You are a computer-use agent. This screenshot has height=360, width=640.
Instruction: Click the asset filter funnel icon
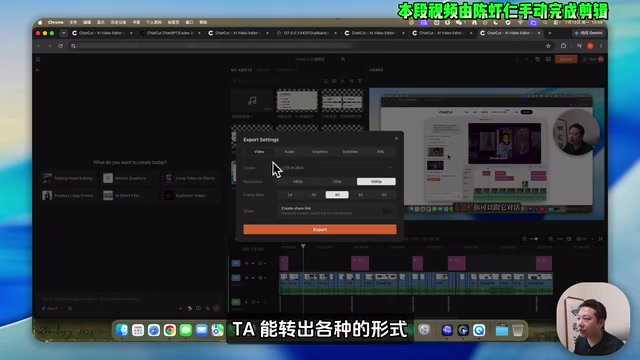tap(360, 81)
